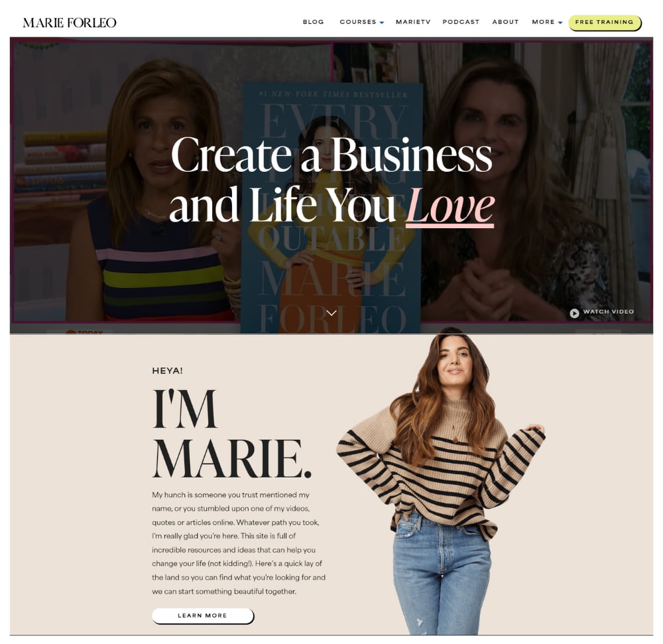663x644 pixels.
Task: Click the Learn More button
Action: click(x=202, y=615)
